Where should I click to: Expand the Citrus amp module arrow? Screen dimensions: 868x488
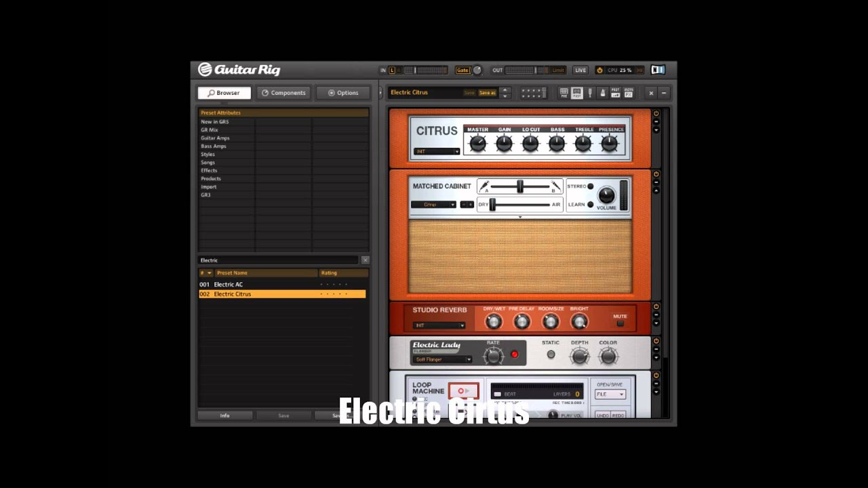[656, 130]
